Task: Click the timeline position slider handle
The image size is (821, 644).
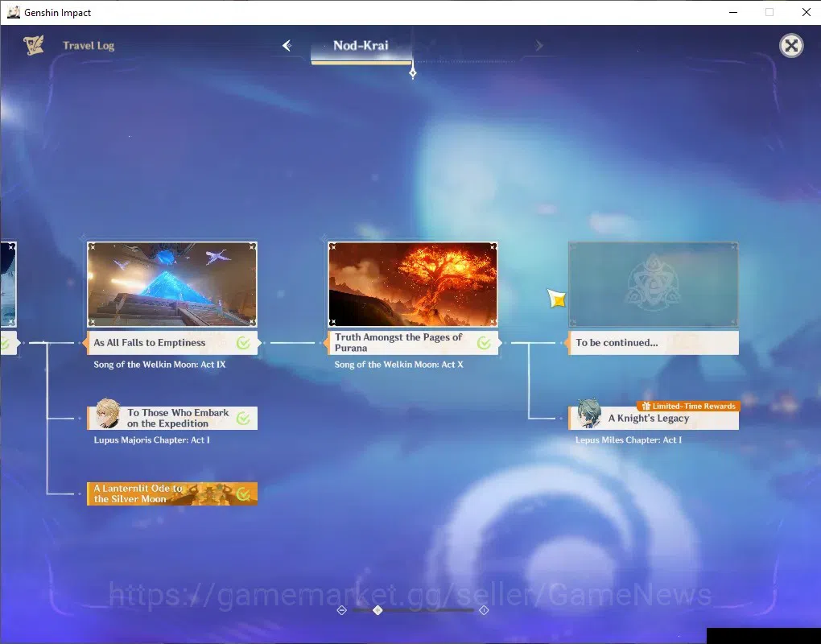Action: click(x=377, y=610)
